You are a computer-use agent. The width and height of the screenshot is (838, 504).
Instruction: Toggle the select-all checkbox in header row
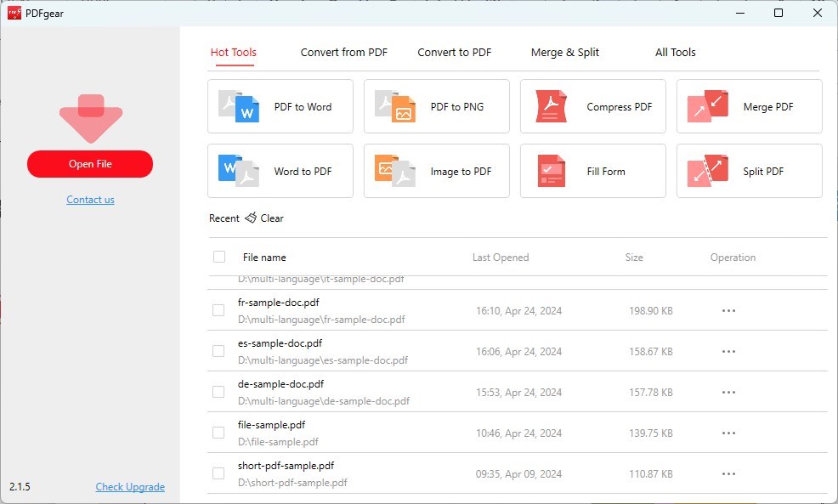218,257
